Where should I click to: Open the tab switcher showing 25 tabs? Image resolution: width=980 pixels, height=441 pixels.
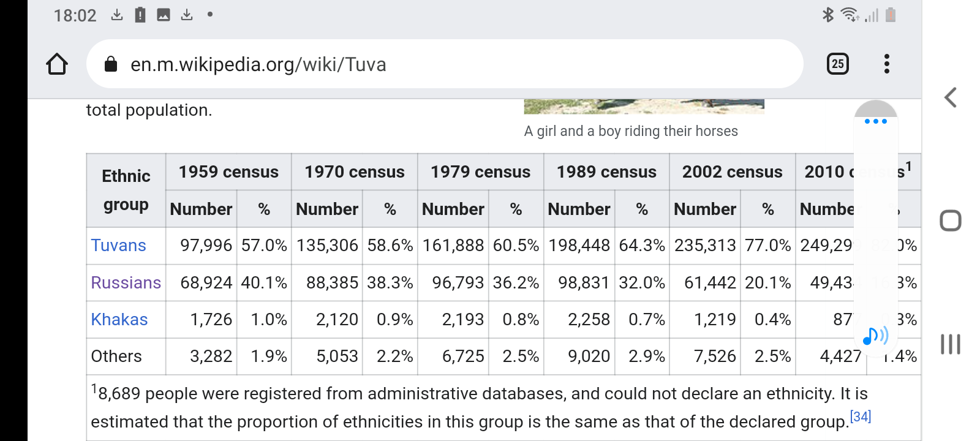pyautogui.click(x=837, y=64)
